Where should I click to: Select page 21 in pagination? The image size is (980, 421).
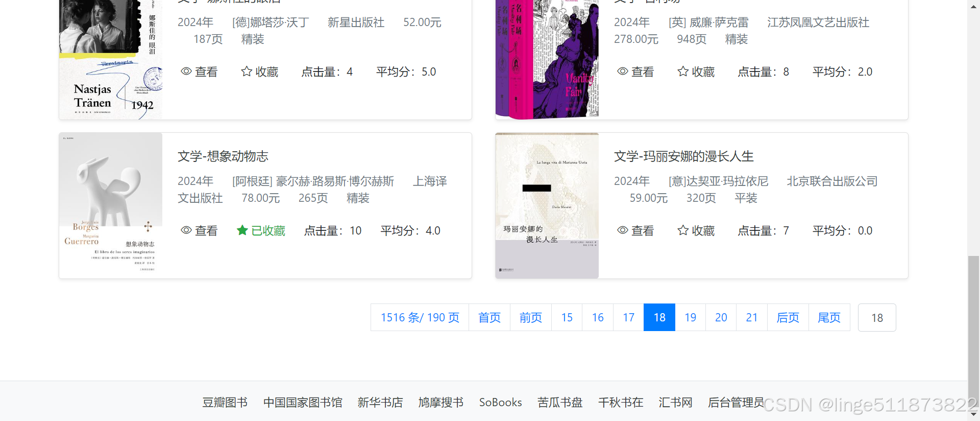pos(752,317)
